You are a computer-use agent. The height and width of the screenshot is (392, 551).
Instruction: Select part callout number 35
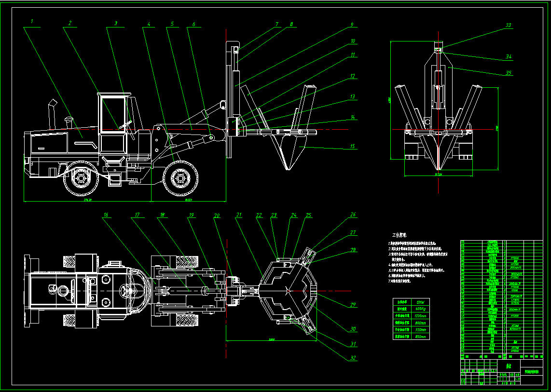click(x=508, y=73)
